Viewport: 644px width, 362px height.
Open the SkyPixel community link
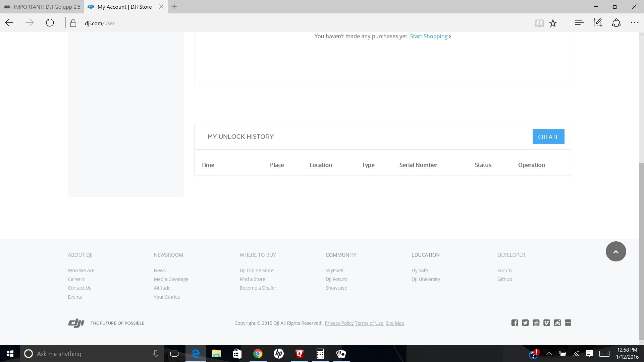point(334,270)
